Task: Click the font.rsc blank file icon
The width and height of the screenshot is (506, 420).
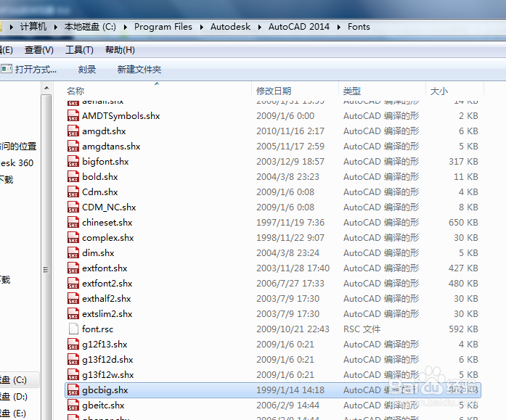Action: 73,329
